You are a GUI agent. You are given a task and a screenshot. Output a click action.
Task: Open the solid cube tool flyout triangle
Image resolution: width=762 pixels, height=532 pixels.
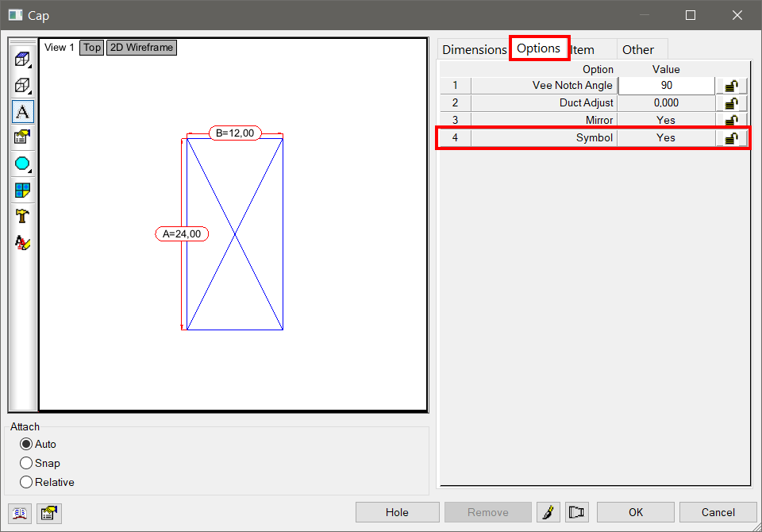coord(31,67)
